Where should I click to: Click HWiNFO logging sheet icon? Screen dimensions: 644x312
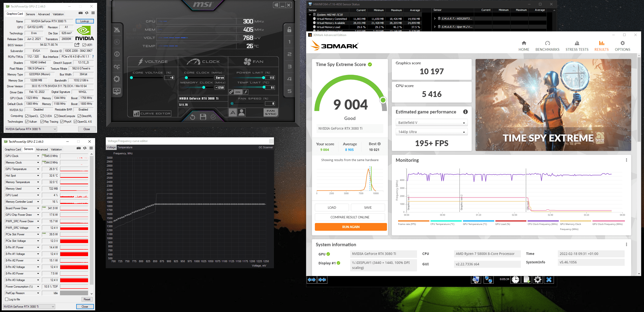coord(526,280)
